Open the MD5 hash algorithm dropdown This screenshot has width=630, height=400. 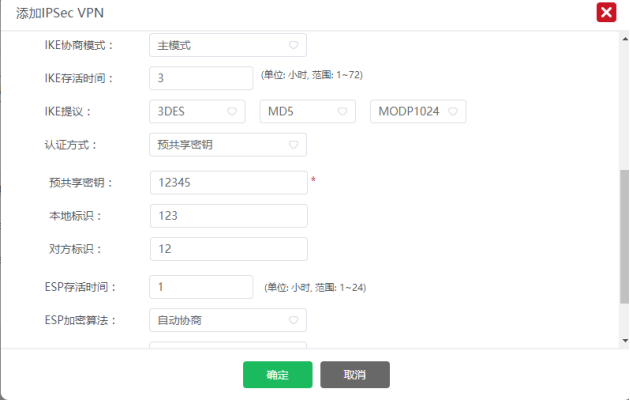(307, 112)
